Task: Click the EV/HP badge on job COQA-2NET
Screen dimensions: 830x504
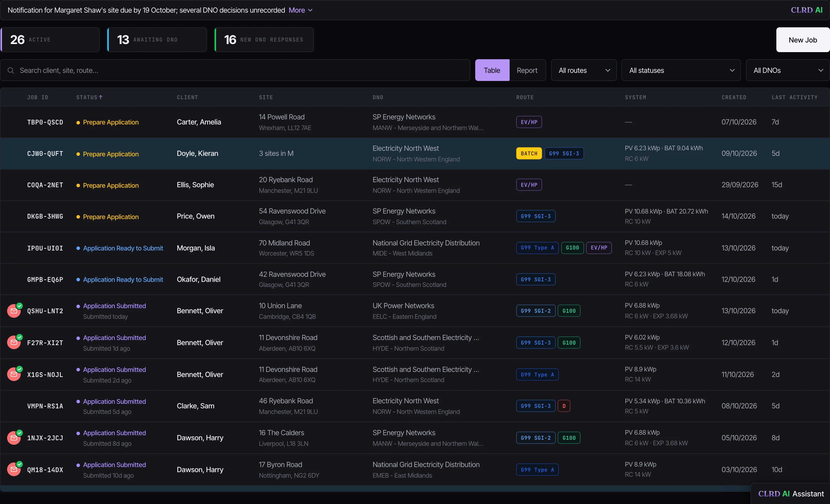Action: [x=529, y=185]
